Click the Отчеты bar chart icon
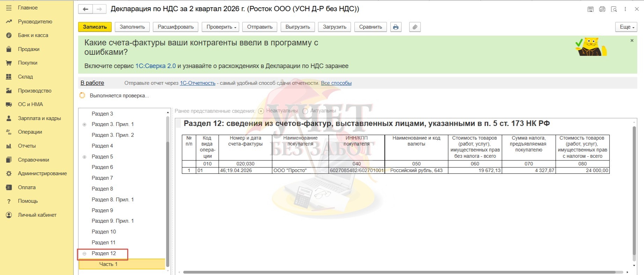The height and width of the screenshot is (275, 644). (9, 146)
